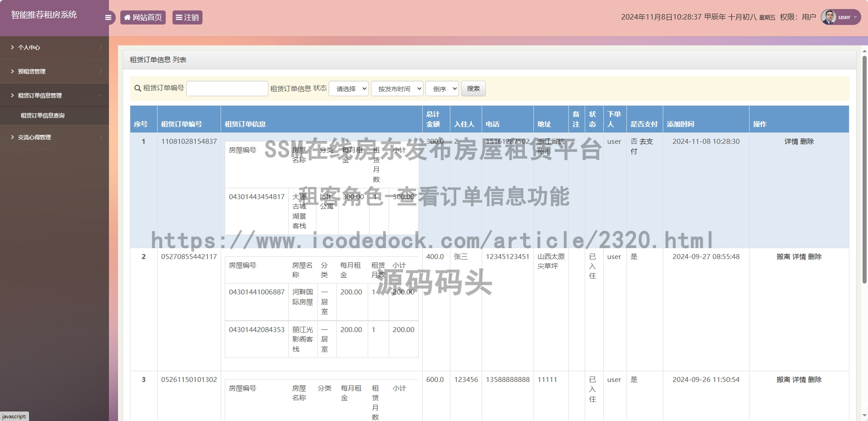Click phone number 13588888888
Viewport: 868px width, 421px height.
508,380
